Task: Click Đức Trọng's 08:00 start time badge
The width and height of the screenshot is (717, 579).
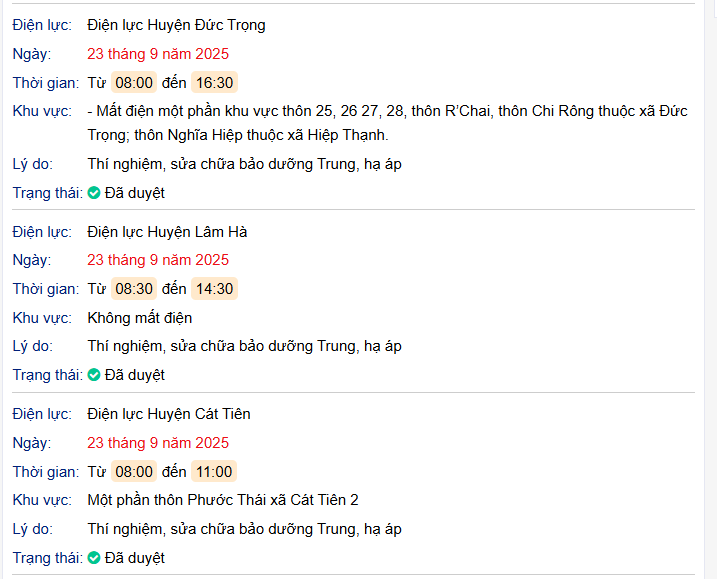Action: [x=134, y=83]
